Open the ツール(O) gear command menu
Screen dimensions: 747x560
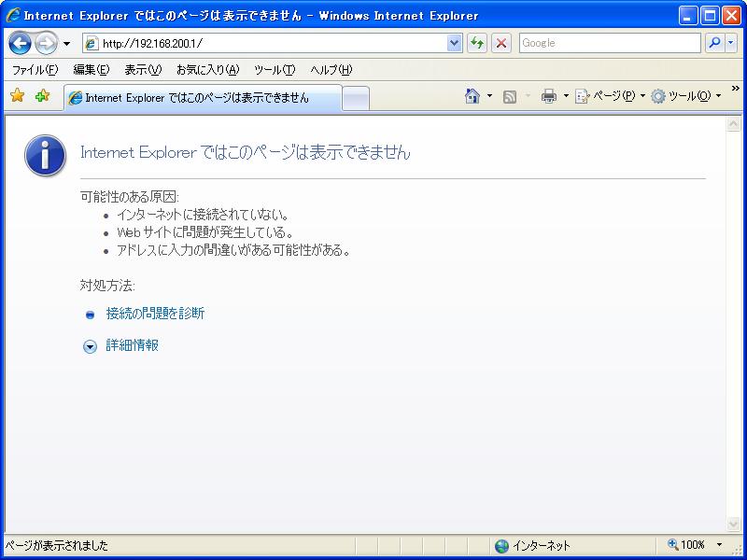tap(686, 96)
